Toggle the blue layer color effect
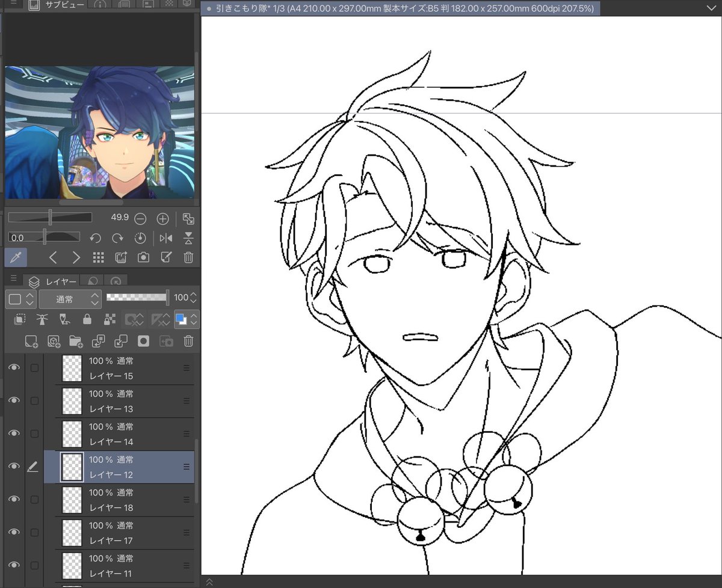 click(181, 319)
